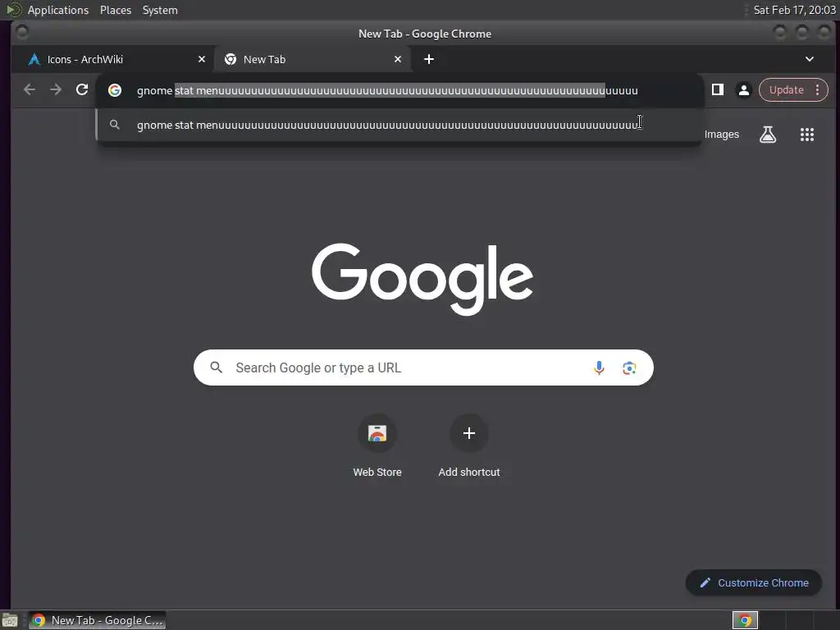Open the Chrome profile avatar

[743, 90]
